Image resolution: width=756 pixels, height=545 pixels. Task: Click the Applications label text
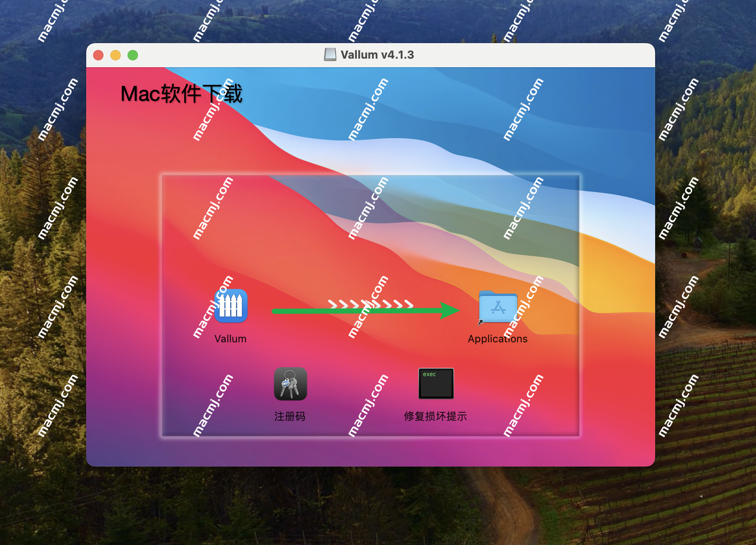tap(498, 339)
